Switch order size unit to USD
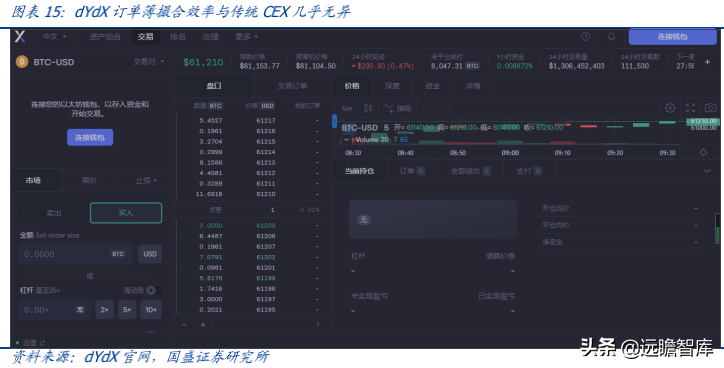Image resolution: width=724 pixels, height=368 pixels. click(x=150, y=254)
